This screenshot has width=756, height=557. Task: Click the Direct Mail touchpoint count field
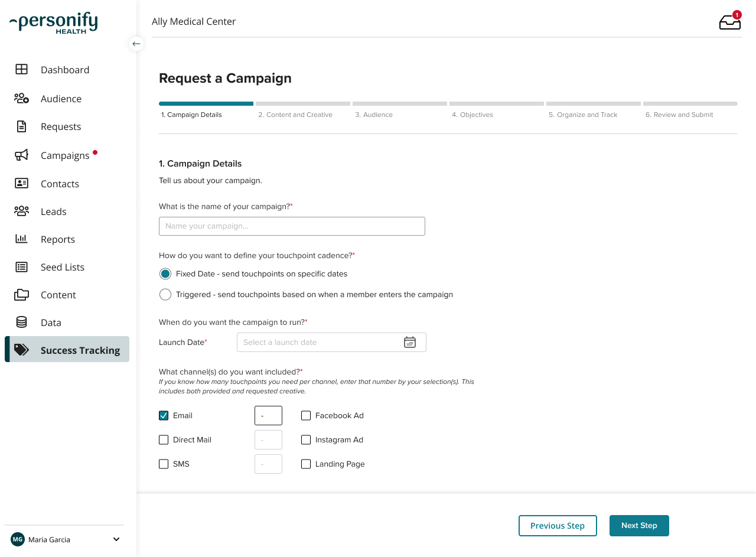(268, 439)
